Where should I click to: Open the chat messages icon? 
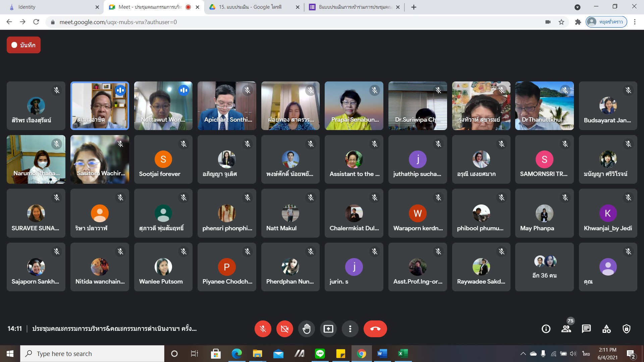click(x=586, y=329)
